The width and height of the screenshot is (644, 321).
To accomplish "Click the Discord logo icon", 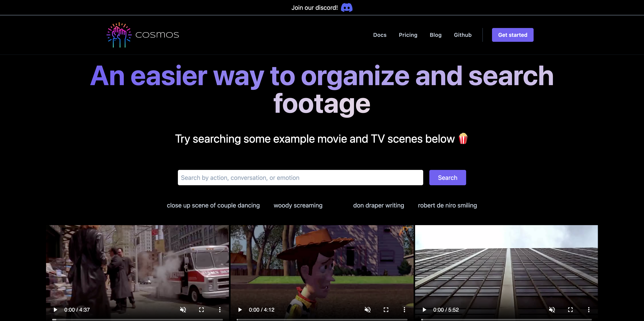I will pyautogui.click(x=347, y=7).
